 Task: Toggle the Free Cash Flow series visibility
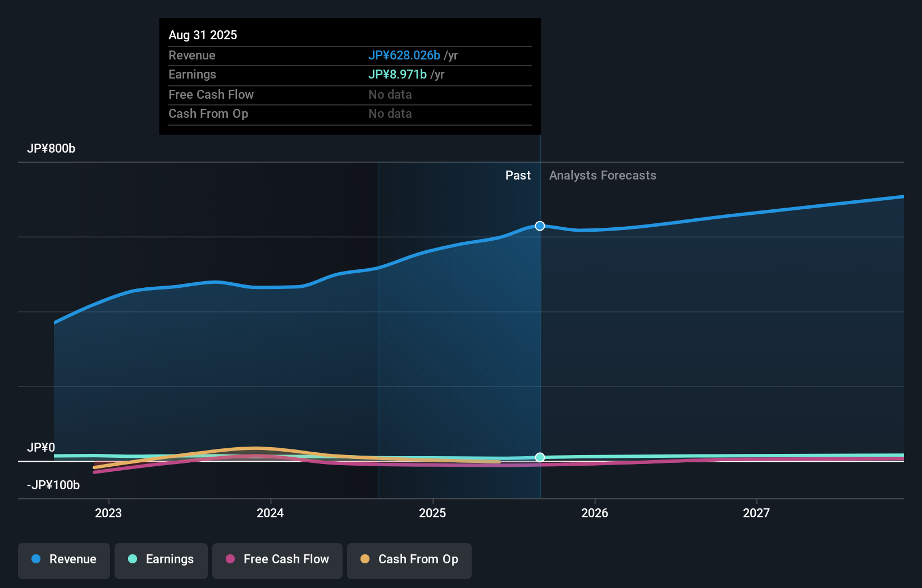pos(277,561)
